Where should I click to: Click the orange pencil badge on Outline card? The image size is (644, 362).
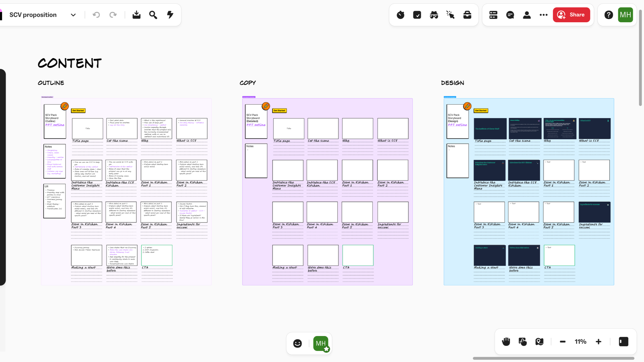(x=65, y=106)
